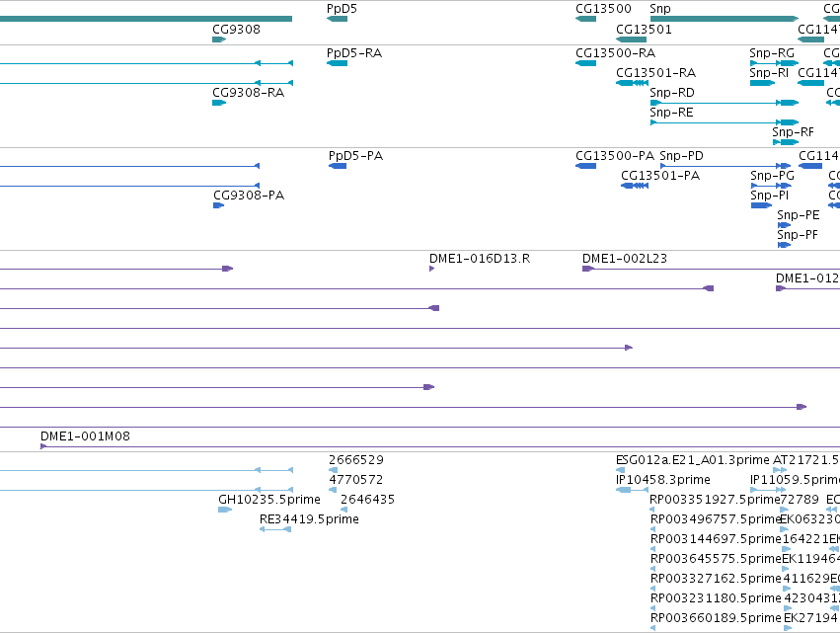Screen dimensions: 840x633
Task: Select the RP003231180.5prime EST label
Action: (x=716, y=598)
